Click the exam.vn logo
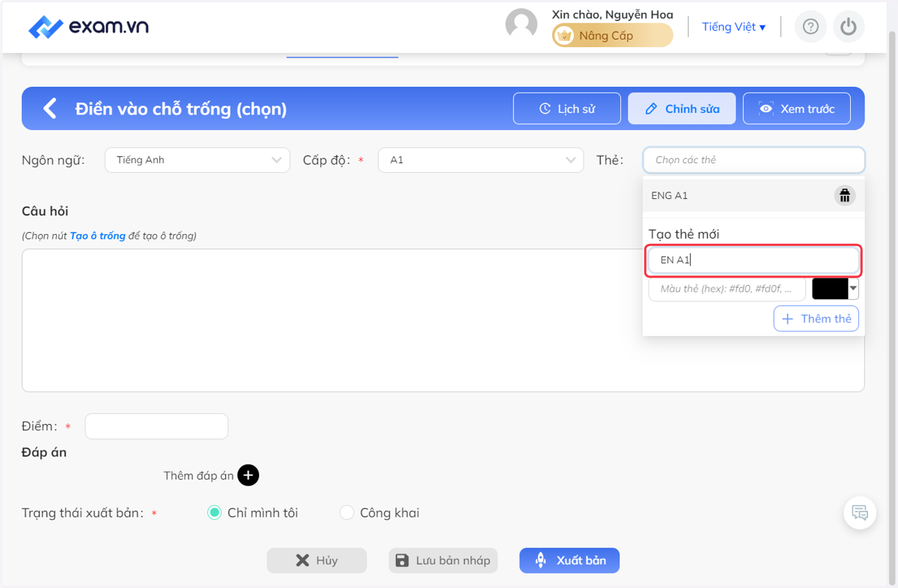 88,27
